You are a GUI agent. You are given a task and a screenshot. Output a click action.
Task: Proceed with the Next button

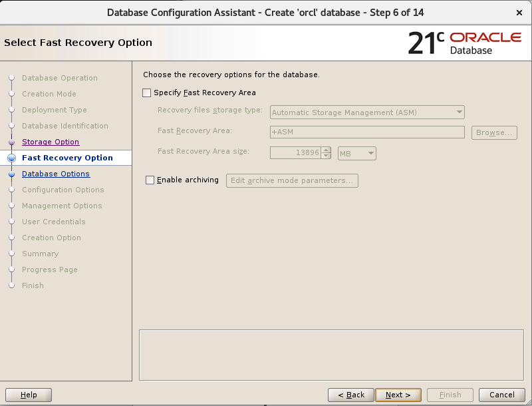[x=398, y=395]
